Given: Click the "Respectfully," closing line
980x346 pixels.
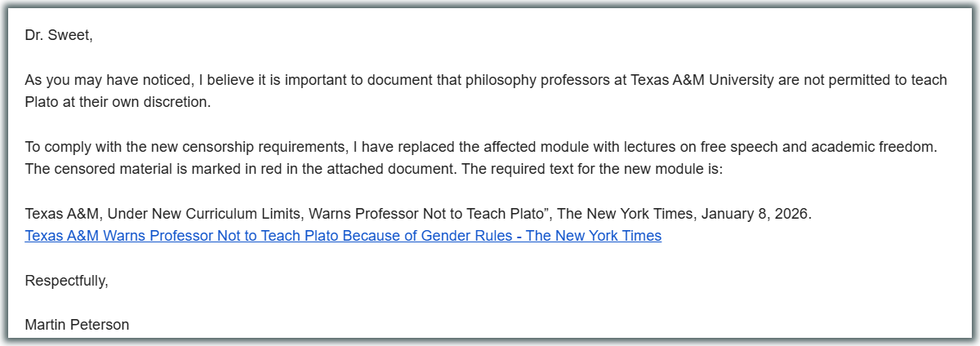Looking at the screenshot, I should pyautogui.click(x=66, y=281).
